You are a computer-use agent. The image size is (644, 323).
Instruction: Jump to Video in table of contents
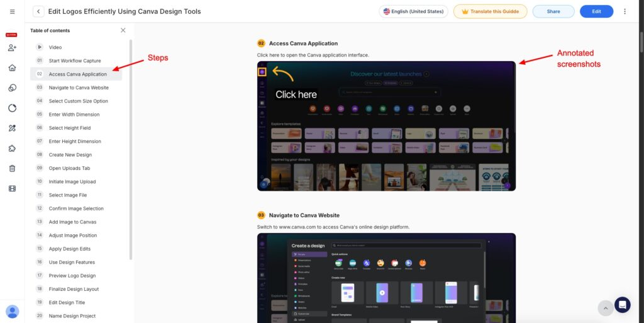[x=55, y=47]
